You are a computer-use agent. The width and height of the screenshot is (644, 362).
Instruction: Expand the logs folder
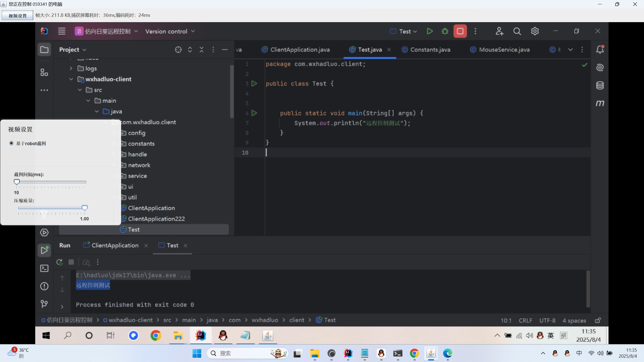pyautogui.click(x=71, y=68)
